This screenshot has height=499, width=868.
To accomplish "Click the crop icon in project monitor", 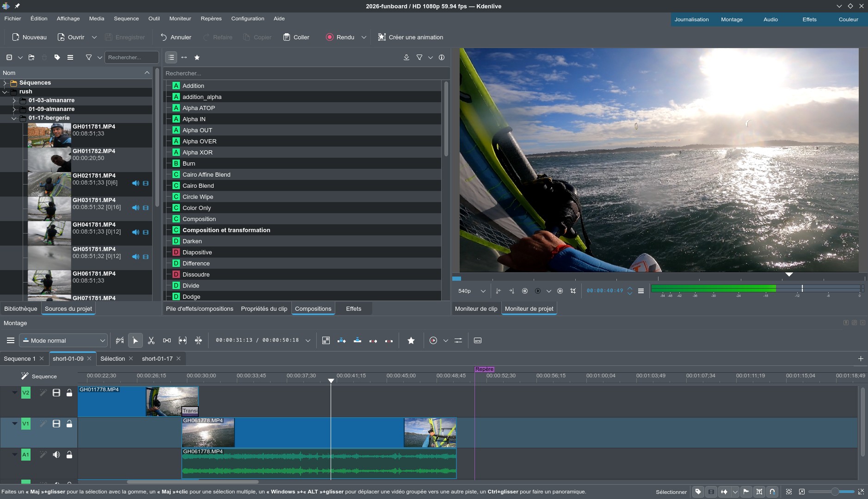I will click(x=573, y=291).
